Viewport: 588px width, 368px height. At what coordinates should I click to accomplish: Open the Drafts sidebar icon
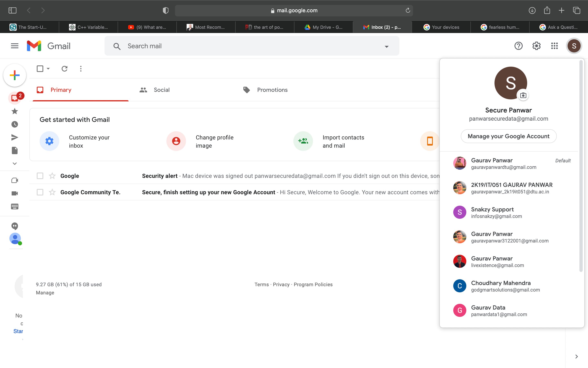click(14, 150)
